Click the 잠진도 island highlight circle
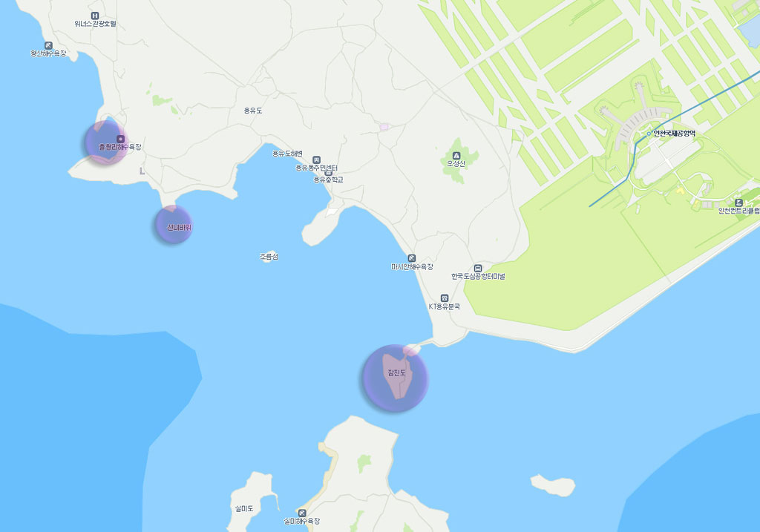Image resolution: width=760 pixels, height=532 pixels. point(395,378)
